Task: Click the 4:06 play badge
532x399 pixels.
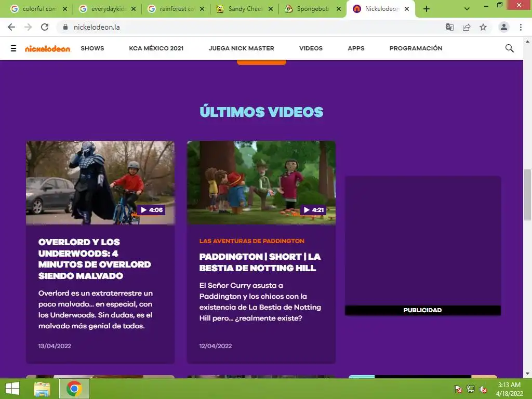Action: [152, 210]
